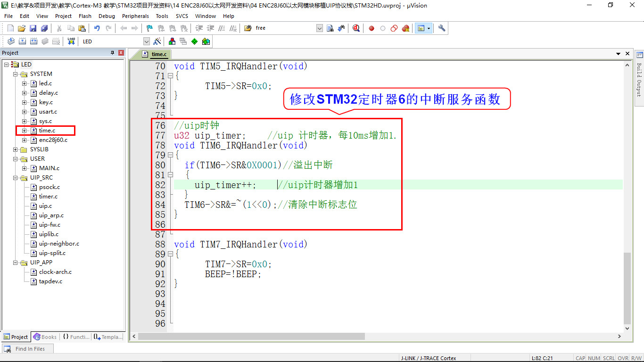Expand the SYSLIB folder in the tree

[15, 149]
